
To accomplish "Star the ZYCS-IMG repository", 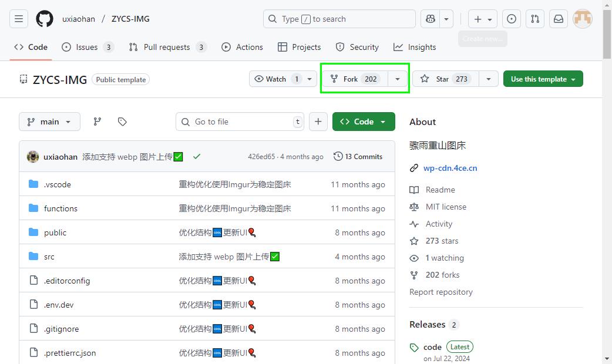I will (445, 79).
